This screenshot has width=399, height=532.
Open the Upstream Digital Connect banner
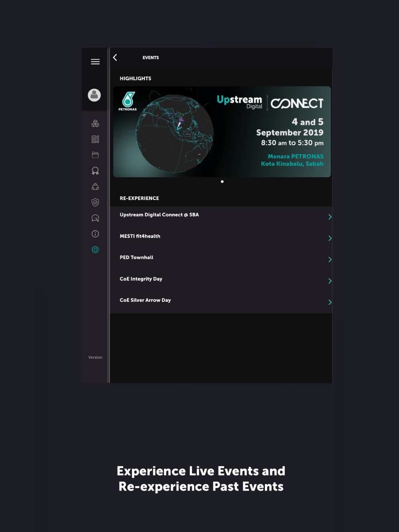click(x=222, y=132)
